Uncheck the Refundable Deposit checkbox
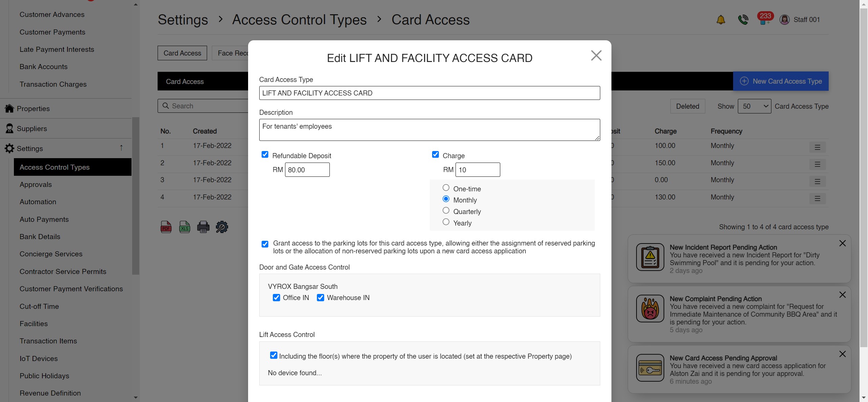 pyautogui.click(x=265, y=155)
